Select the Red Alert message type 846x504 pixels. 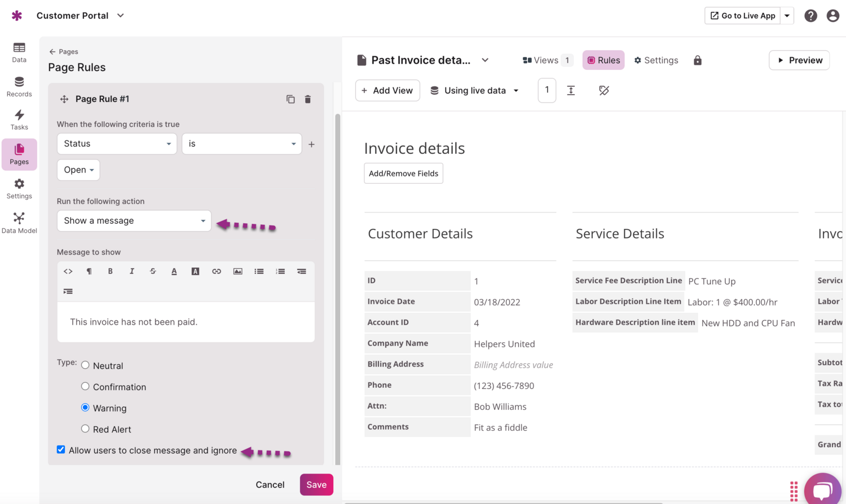[x=85, y=429]
